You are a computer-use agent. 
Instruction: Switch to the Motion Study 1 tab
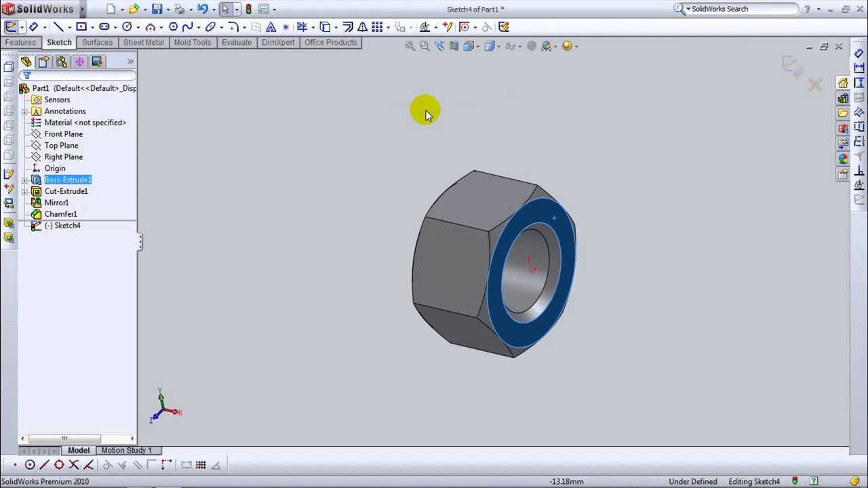(126, 450)
